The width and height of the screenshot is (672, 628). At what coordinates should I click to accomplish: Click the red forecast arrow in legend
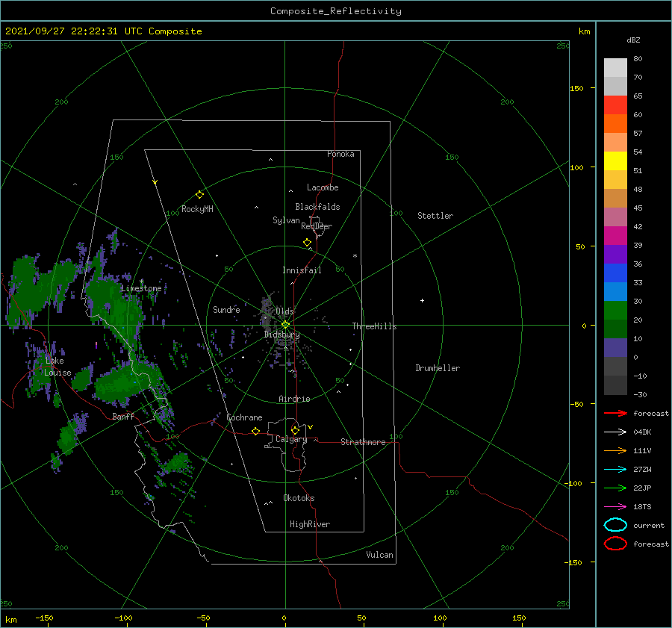click(x=615, y=413)
